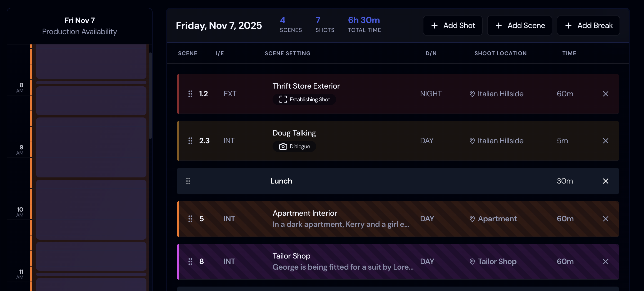This screenshot has width=644, height=291.
Task: Grip the Lunch break drag handle
Action: pos(188,181)
